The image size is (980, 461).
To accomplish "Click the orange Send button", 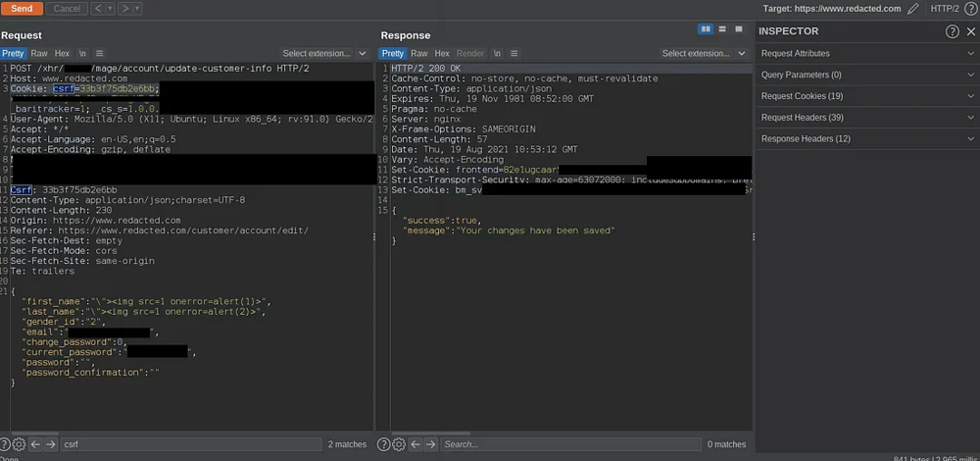I will pos(22,8).
